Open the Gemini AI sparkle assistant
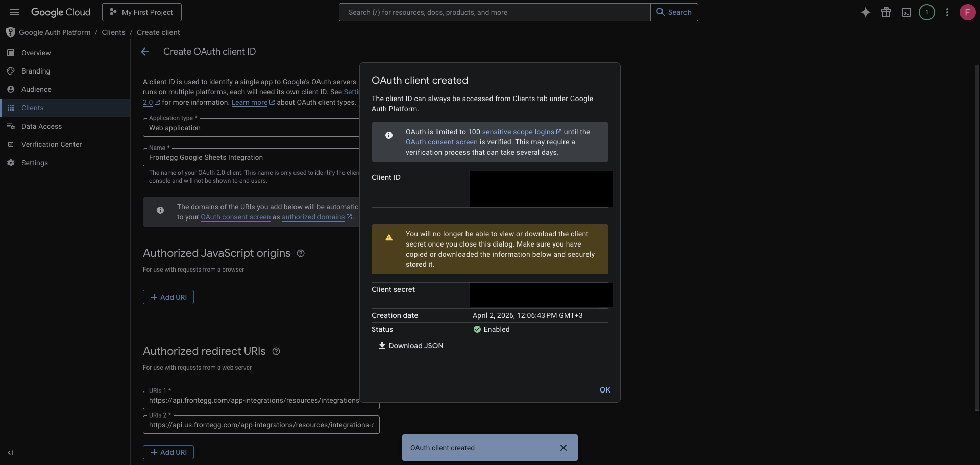Screen dimensions: 980x465 point(865,12)
